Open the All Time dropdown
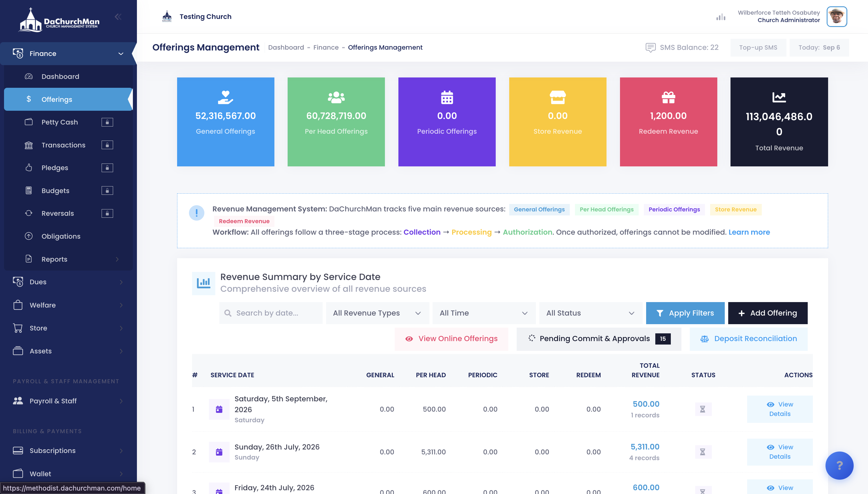This screenshot has width=868, height=494. pos(484,313)
